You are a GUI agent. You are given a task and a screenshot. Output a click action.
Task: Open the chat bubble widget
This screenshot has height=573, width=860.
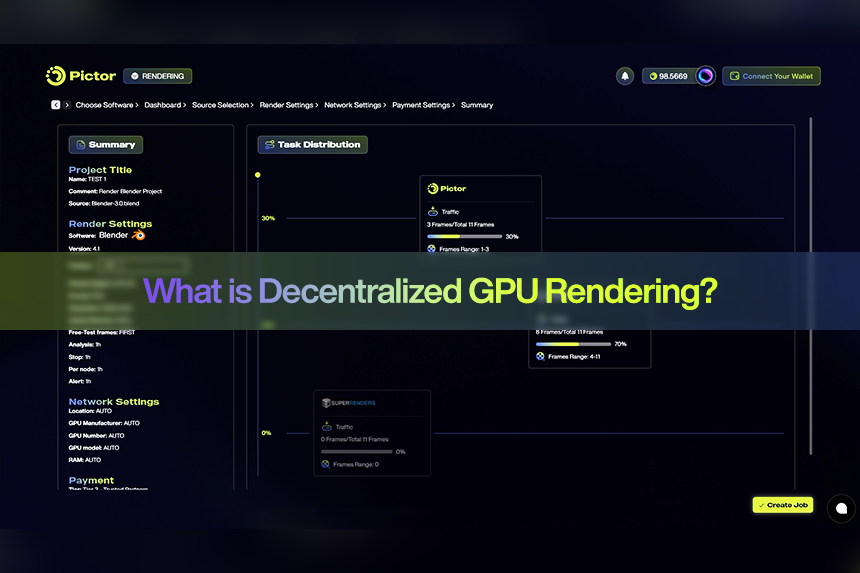[x=841, y=508]
